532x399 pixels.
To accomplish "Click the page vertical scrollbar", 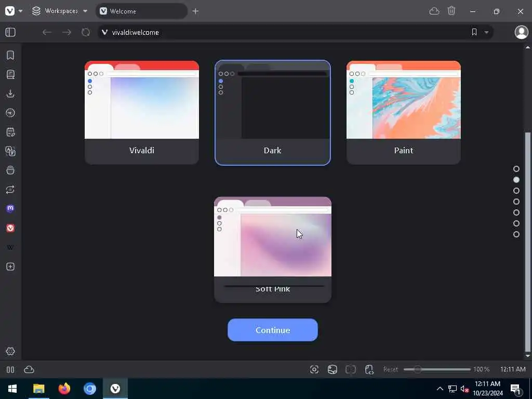I will 528,242.
